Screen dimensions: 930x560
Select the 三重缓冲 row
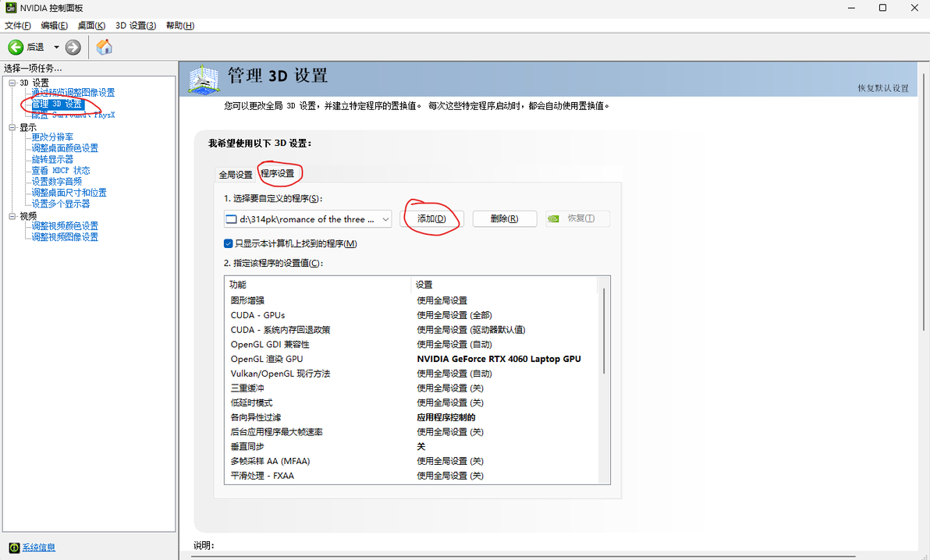coord(411,388)
